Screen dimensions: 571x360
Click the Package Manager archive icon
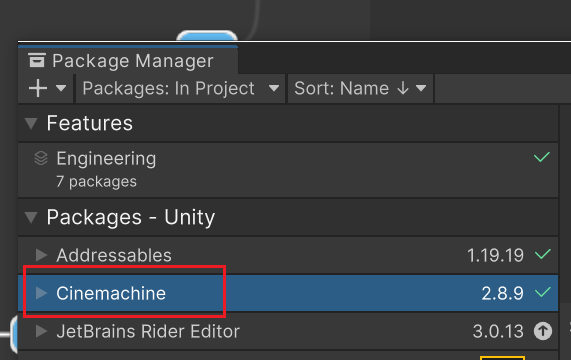coord(37,60)
